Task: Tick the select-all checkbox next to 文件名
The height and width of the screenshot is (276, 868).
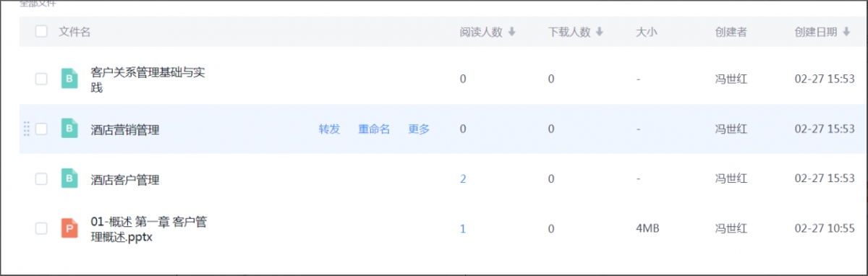Action: [41, 31]
